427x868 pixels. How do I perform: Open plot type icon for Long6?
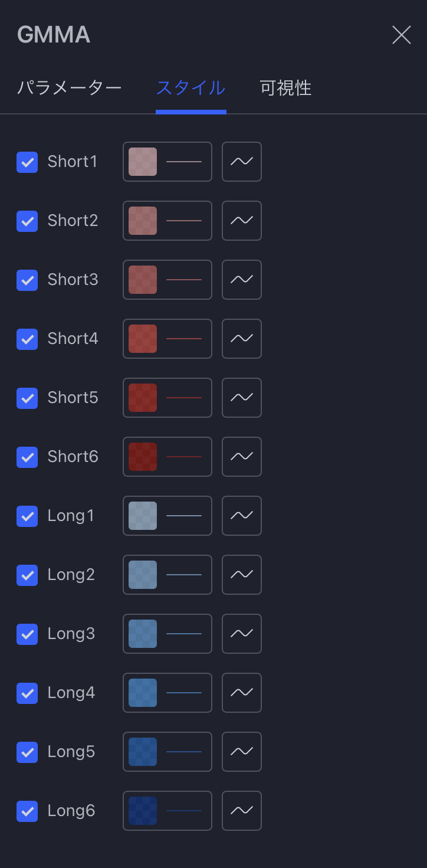242,811
